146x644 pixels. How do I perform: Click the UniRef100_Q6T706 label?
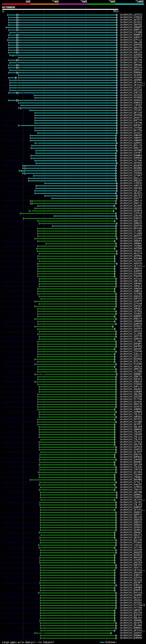coord(131,63)
